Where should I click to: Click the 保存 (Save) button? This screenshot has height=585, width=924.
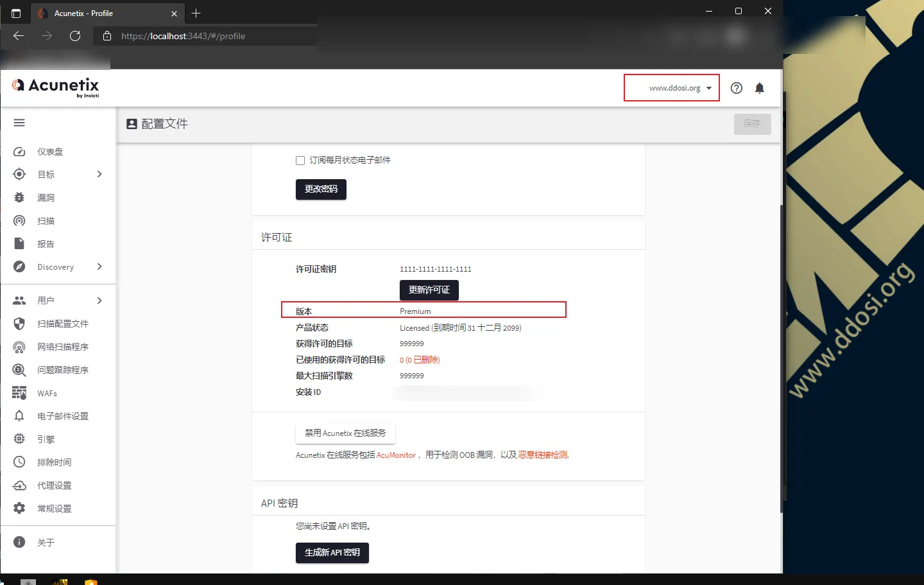[x=752, y=124]
